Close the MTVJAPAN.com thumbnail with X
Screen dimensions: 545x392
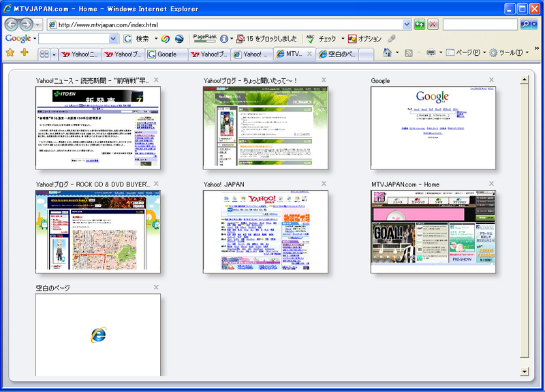point(491,183)
